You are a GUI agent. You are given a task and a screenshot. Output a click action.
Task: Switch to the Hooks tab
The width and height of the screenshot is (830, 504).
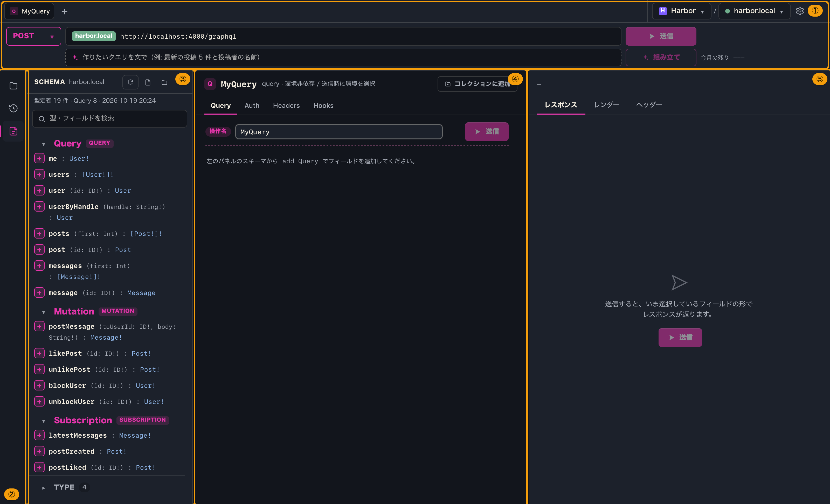tap(323, 105)
